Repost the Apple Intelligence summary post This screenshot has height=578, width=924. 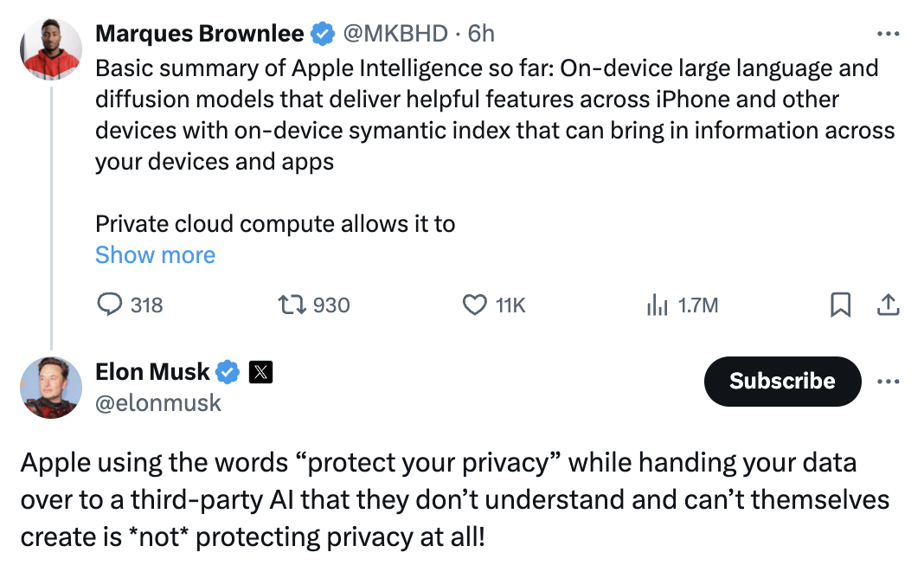[290, 305]
